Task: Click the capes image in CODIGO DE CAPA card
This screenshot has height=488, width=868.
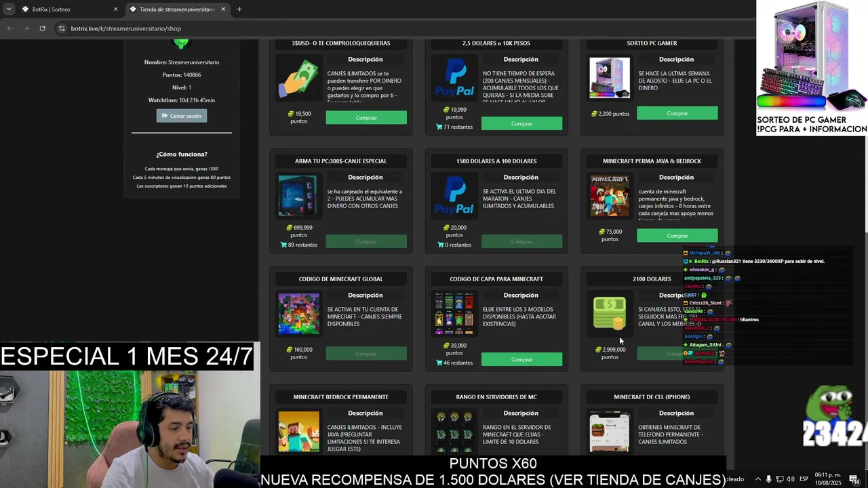Action: (454, 314)
